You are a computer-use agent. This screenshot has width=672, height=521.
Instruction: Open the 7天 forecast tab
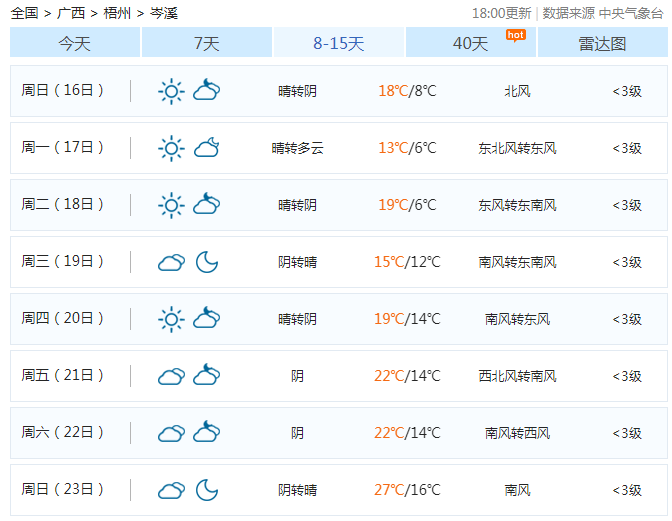tap(207, 43)
